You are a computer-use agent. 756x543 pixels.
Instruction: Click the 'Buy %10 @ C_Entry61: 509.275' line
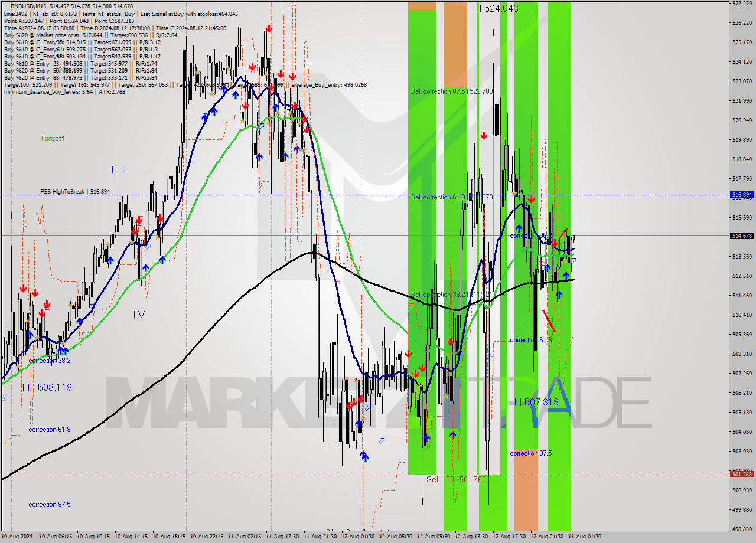80,49
